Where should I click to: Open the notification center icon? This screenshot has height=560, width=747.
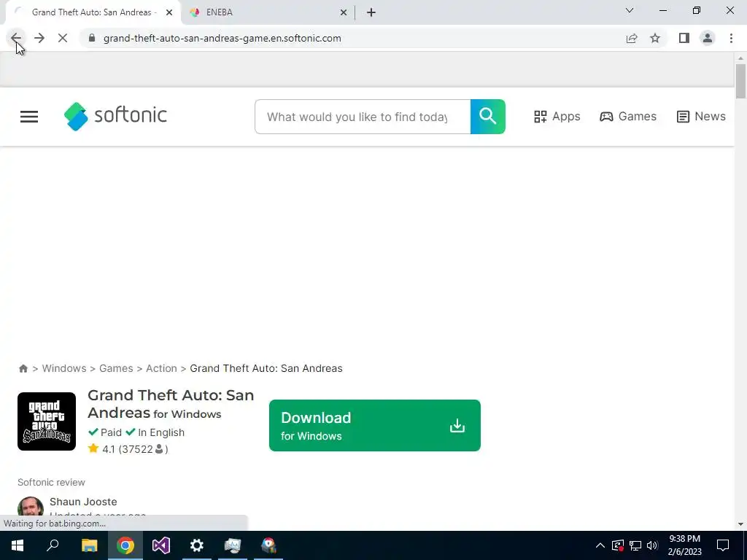coord(723,545)
